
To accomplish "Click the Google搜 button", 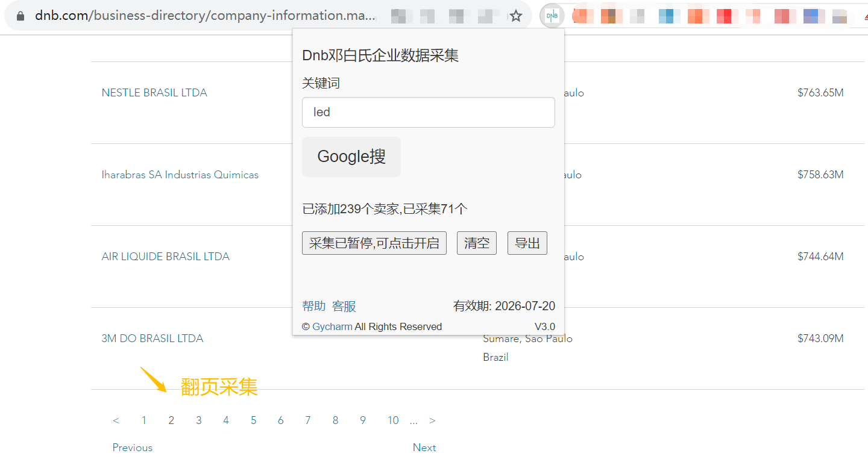I will pyautogui.click(x=351, y=157).
